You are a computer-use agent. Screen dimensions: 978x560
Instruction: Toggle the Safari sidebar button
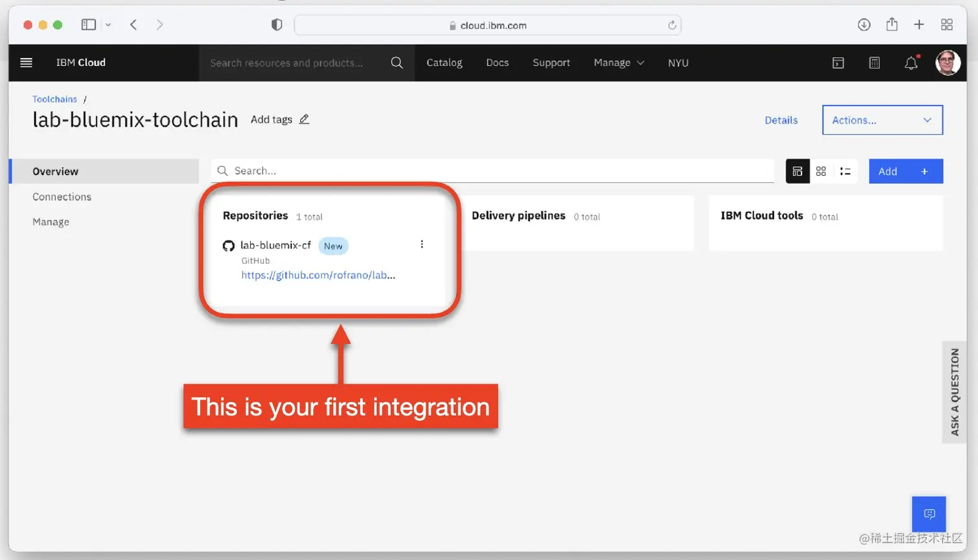[89, 25]
